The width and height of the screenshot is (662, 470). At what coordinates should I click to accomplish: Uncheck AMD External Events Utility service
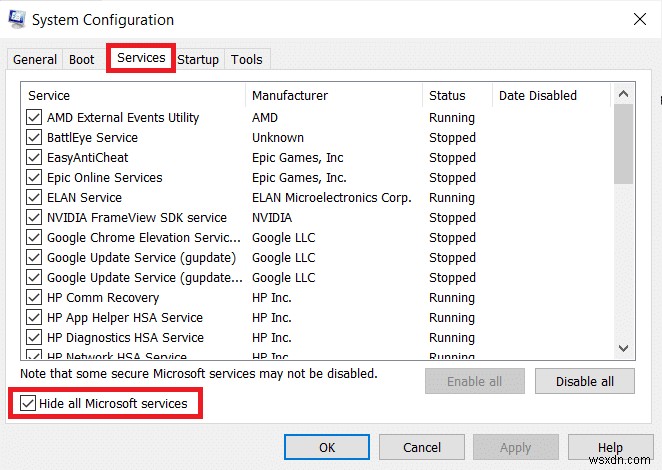click(x=35, y=118)
